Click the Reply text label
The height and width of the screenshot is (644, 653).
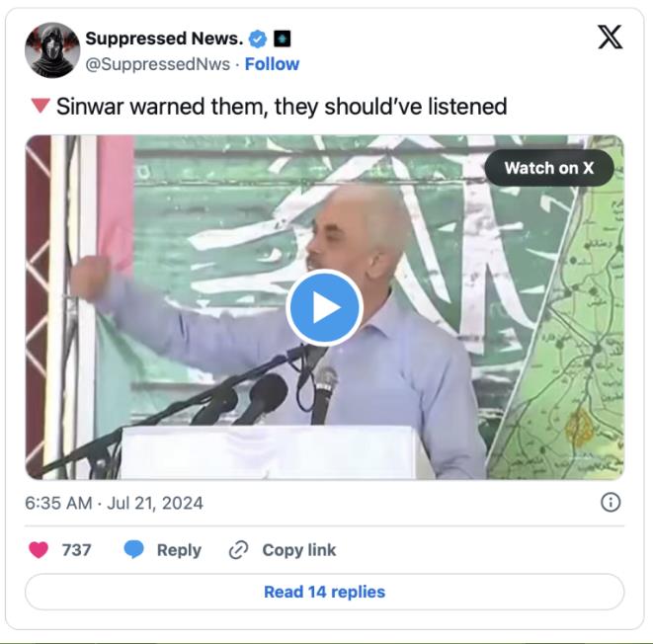click(179, 550)
